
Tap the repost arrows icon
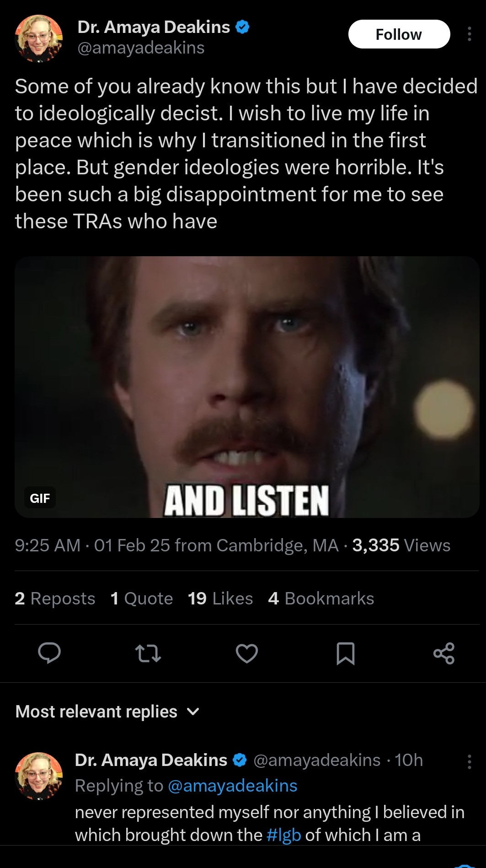coord(148,653)
